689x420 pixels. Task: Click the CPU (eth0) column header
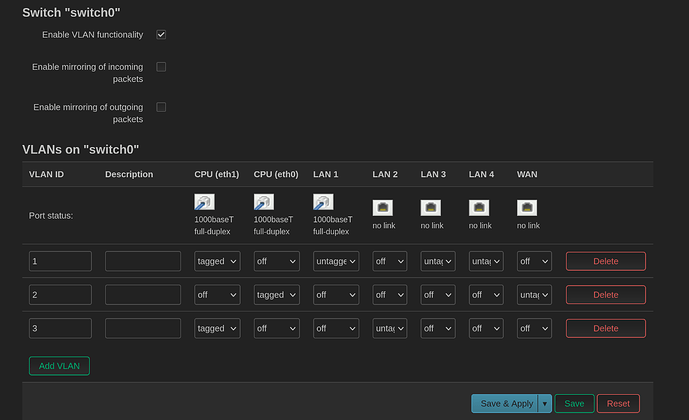point(276,174)
